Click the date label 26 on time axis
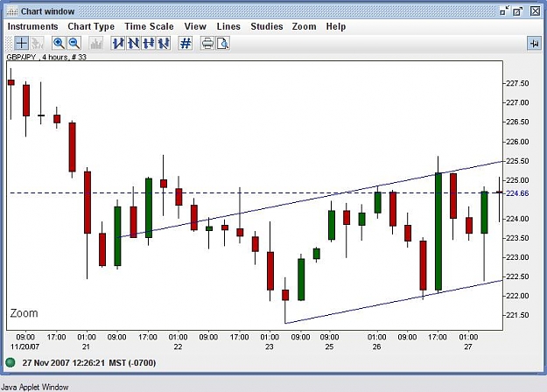 [x=376, y=346]
